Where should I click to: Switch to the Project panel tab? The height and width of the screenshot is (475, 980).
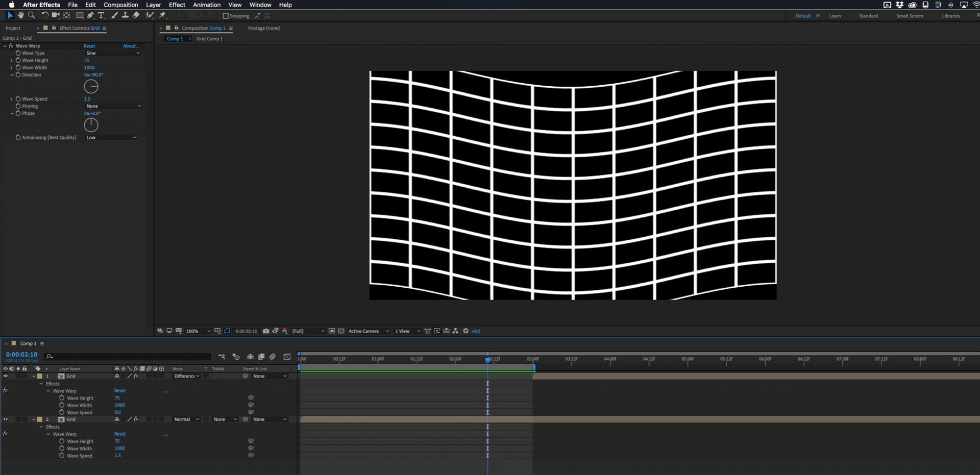(x=13, y=28)
